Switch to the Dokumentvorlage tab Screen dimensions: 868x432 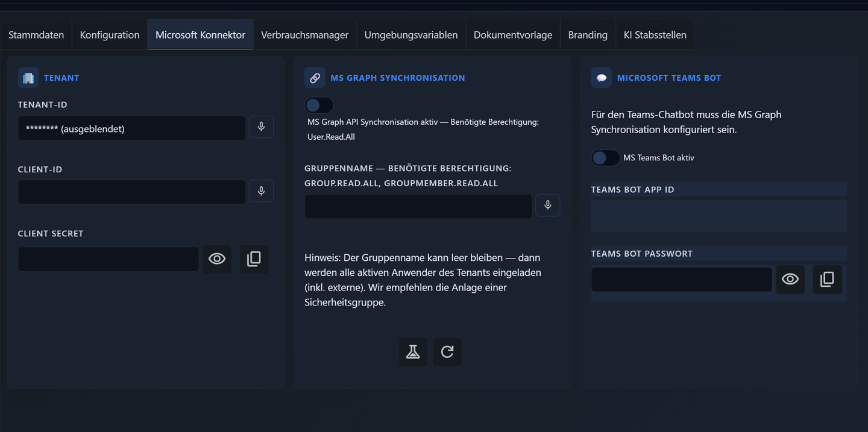coord(513,35)
